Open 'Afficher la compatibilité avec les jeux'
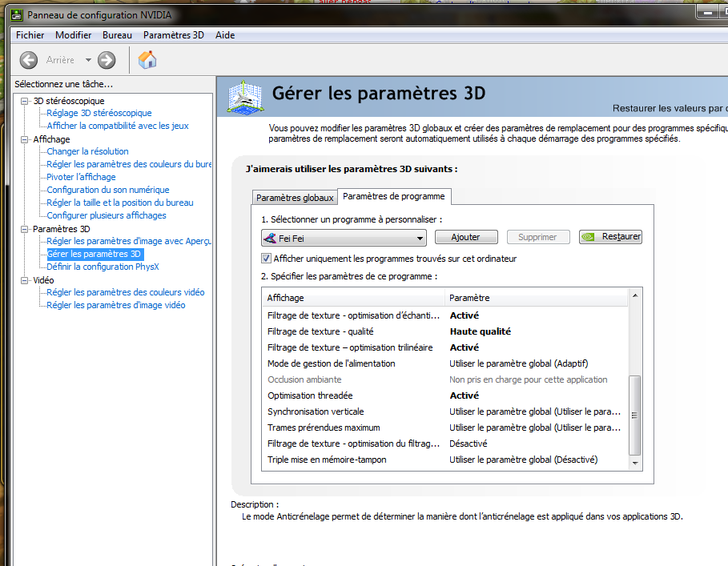The image size is (728, 566). tap(118, 126)
